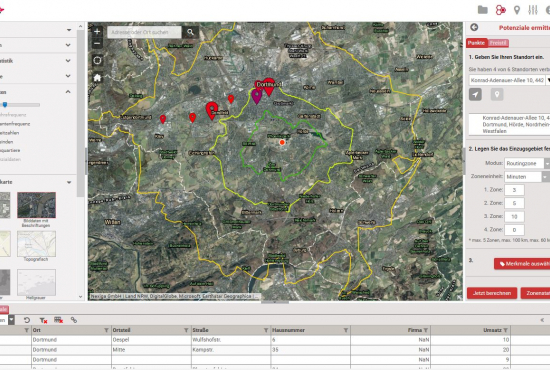The width and height of the screenshot is (550, 370).
Task: Zoom in on the map with plus button
Action: 97,32
